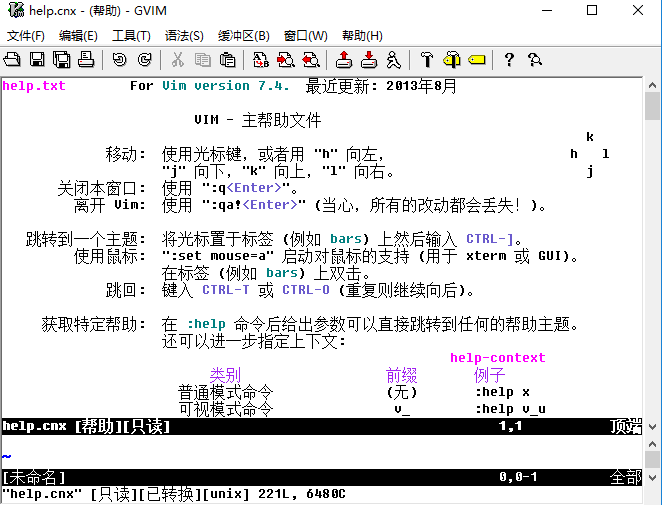The image size is (662, 505).
Task: Click the ':help x' example text
Action: point(502,392)
